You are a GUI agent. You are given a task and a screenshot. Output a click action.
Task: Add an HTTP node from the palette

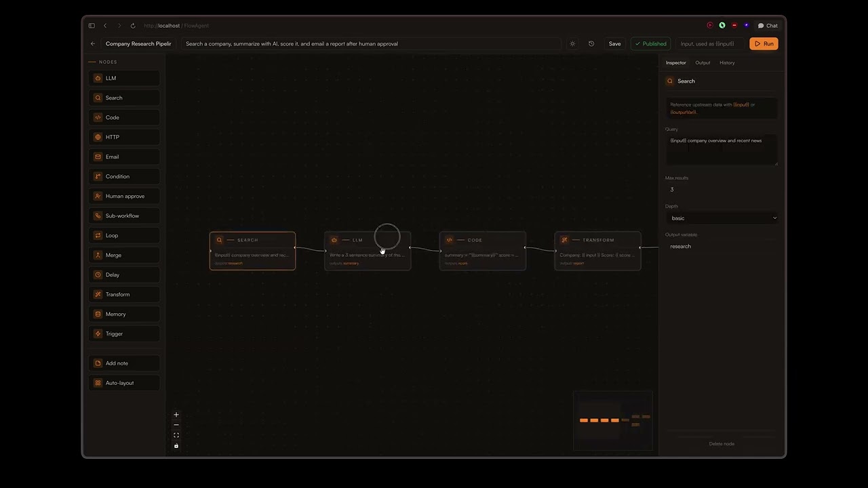(124, 137)
